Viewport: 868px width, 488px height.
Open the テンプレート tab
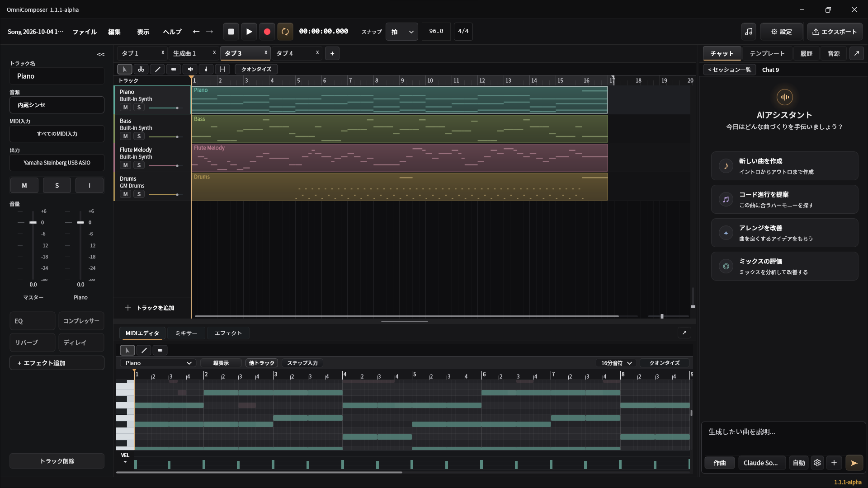pyautogui.click(x=767, y=53)
